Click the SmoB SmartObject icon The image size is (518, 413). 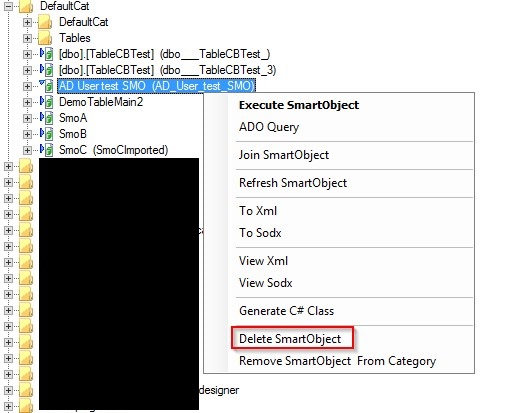47,134
